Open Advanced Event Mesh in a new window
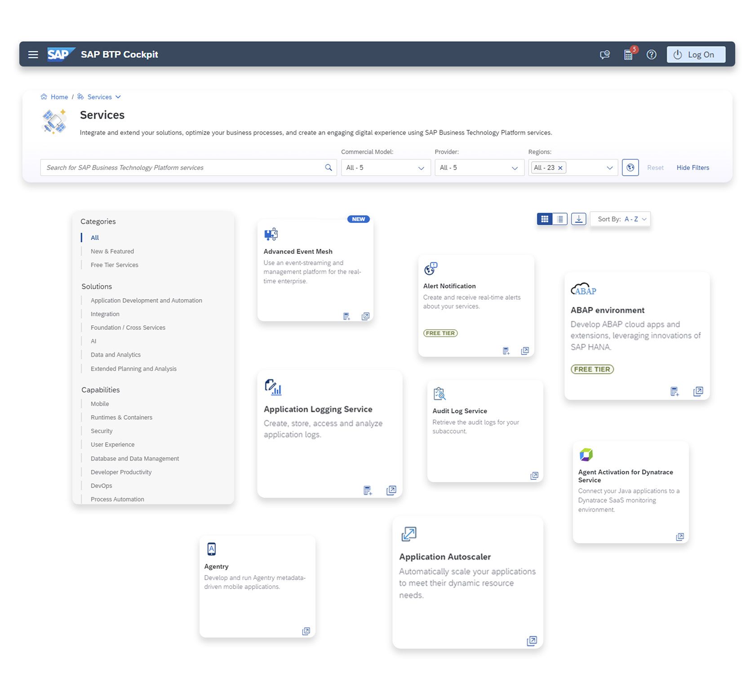This screenshot has height=700, width=755. (366, 316)
